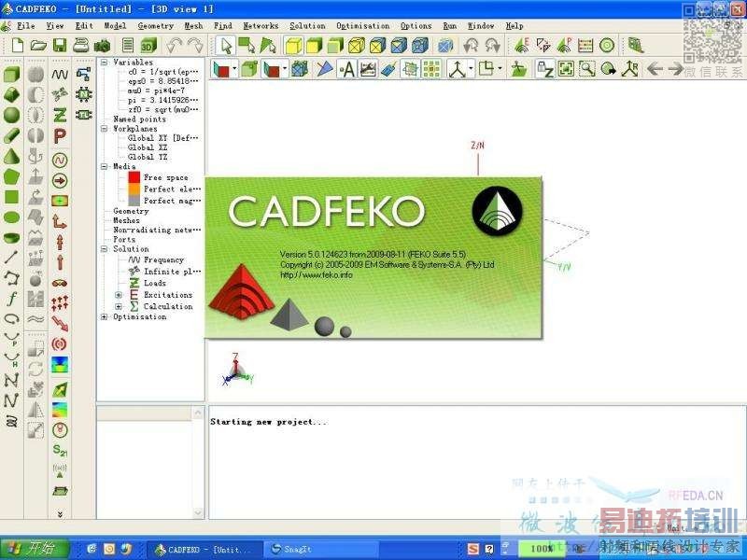Viewport: 747px width, 560px height.
Task: Click the camera screenshot toolbar icon
Action: tap(102, 45)
